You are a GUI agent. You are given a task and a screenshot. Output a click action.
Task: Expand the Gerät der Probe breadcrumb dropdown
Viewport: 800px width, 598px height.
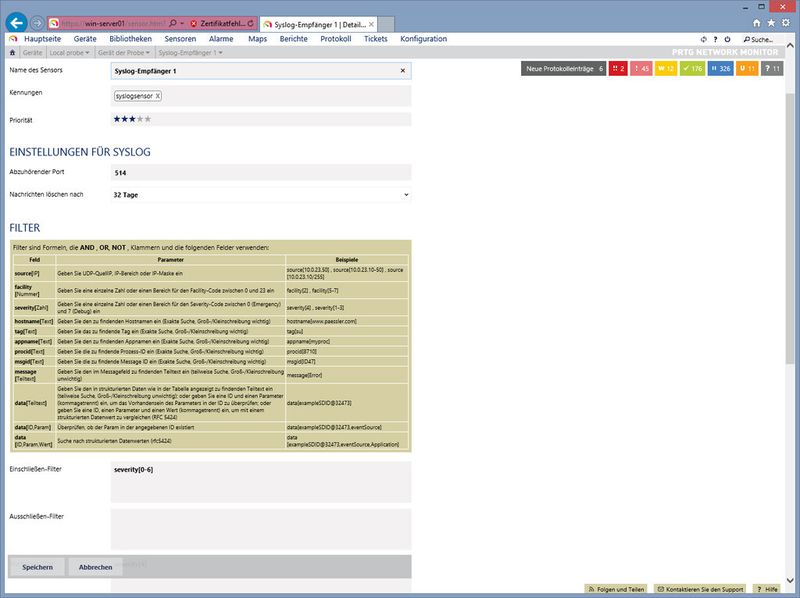pyautogui.click(x=148, y=53)
